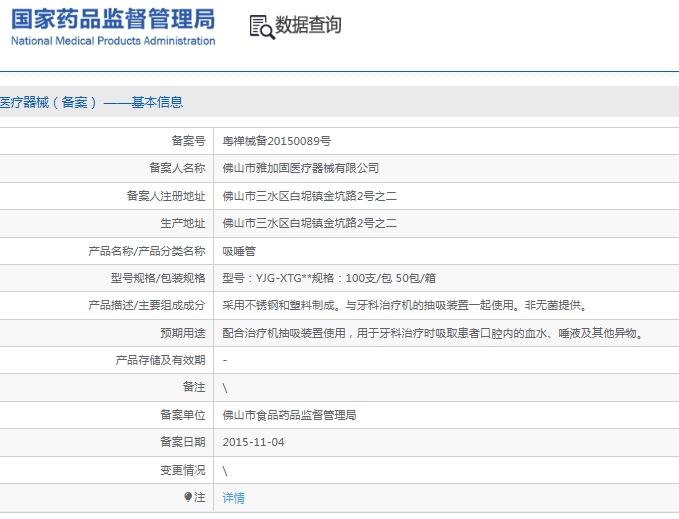Select the 产品描述/主要组成成分 label
Viewport: 679px width, 519px height.
tap(147, 306)
